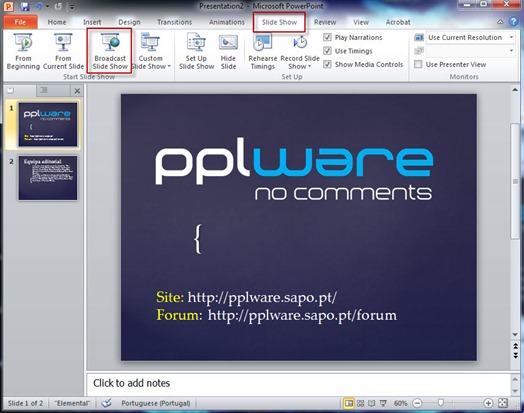Switch to the Acrobat tab
524x413 pixels.
click(x=398, y=22)
